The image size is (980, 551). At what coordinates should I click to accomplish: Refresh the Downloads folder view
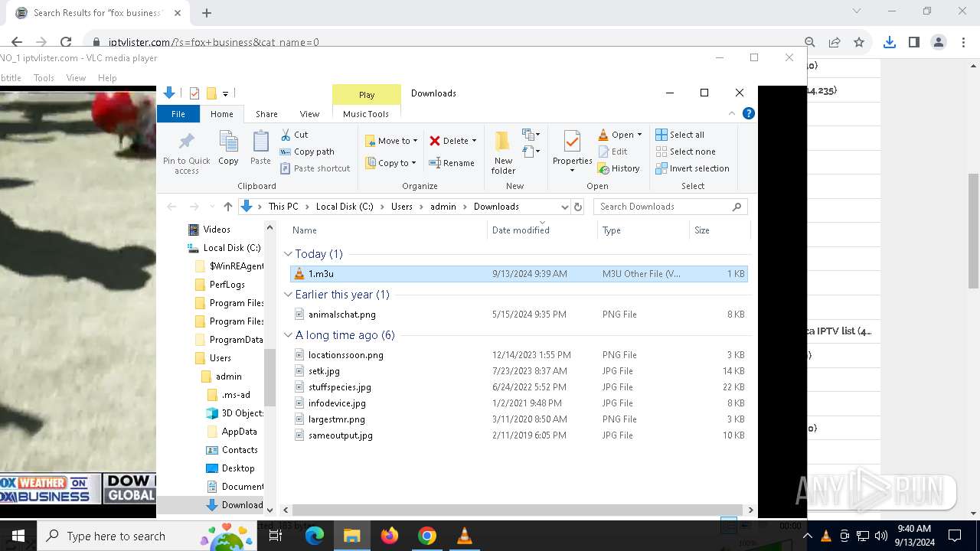578,207
